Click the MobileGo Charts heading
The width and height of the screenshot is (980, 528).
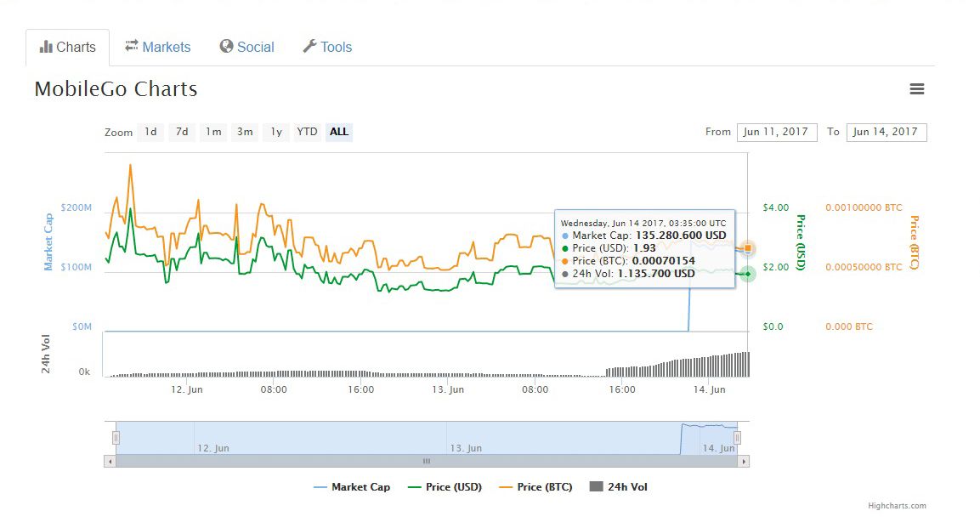[116, 88]
